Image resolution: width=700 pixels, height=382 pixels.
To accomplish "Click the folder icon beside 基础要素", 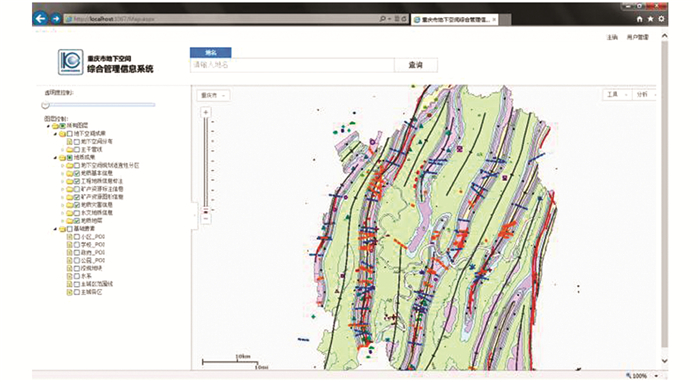I will pos(62,229).
